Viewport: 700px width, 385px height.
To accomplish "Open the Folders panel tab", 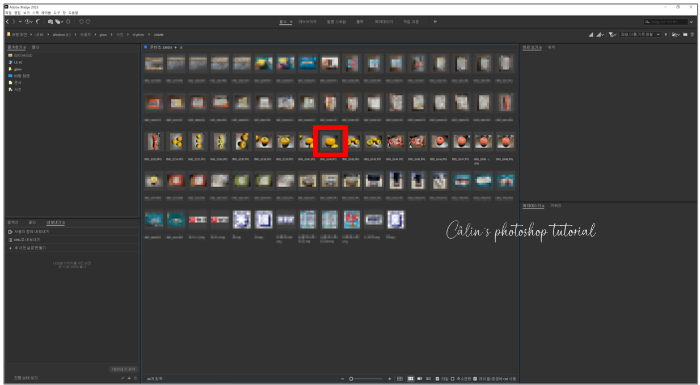I will click(36, 47).
